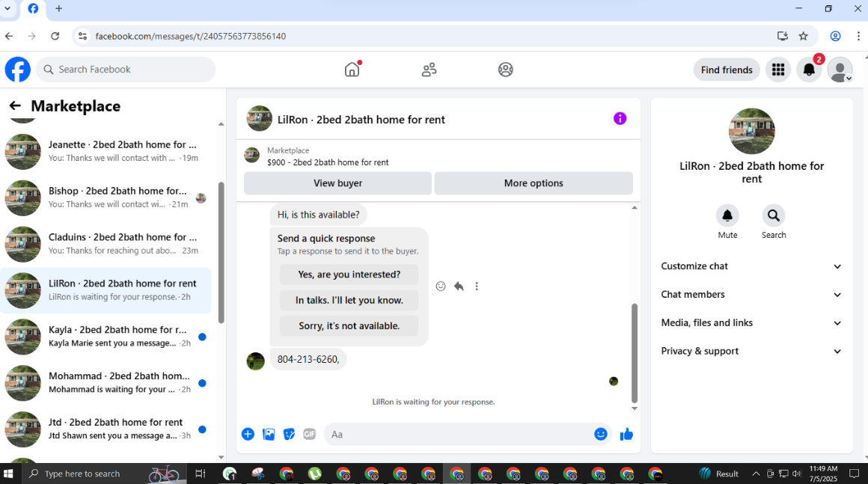
Task: Open the Home feed icon
Action: click(x=352, y=70)
